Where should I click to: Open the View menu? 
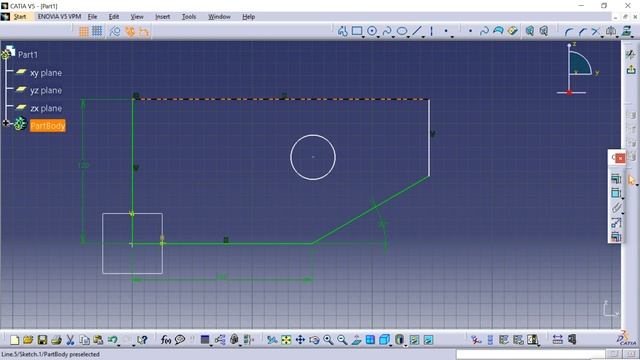click(137, 17)
